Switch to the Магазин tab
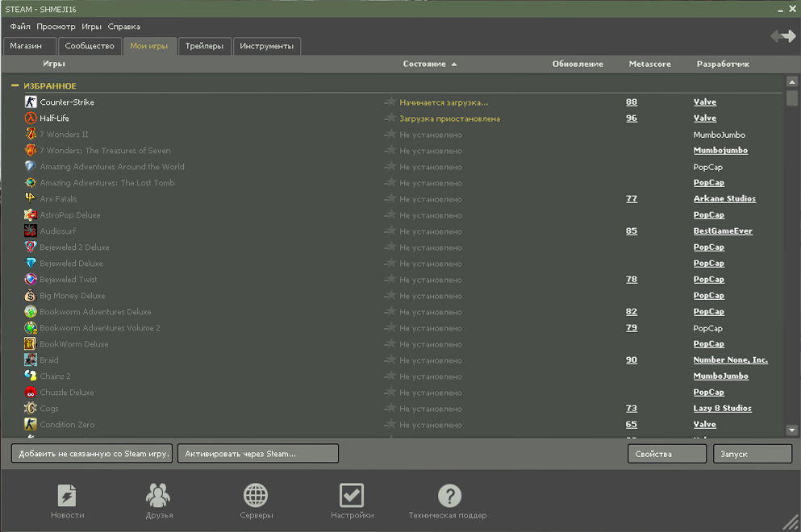This screenshot has height=532, width=801. pos(29,46)
